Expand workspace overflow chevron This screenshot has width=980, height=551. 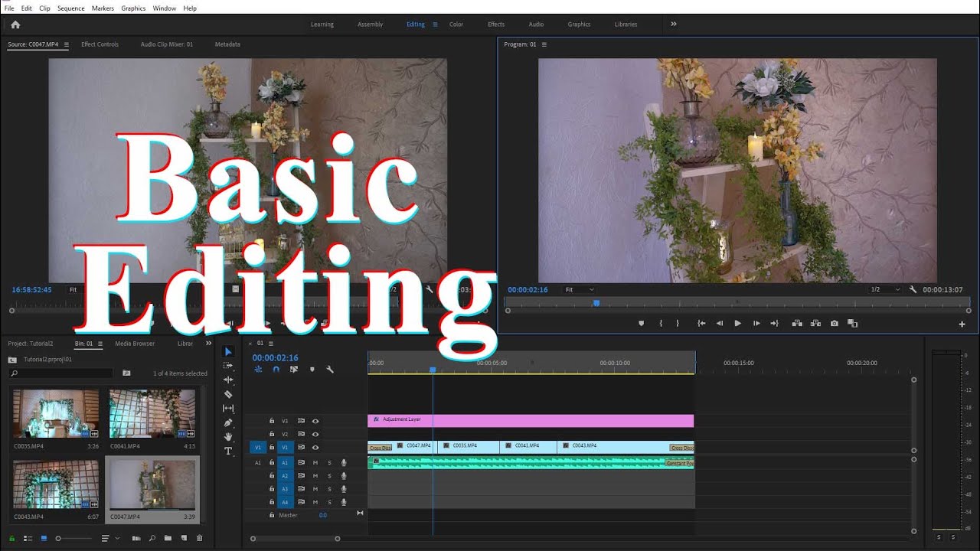[x=674, y=24]
